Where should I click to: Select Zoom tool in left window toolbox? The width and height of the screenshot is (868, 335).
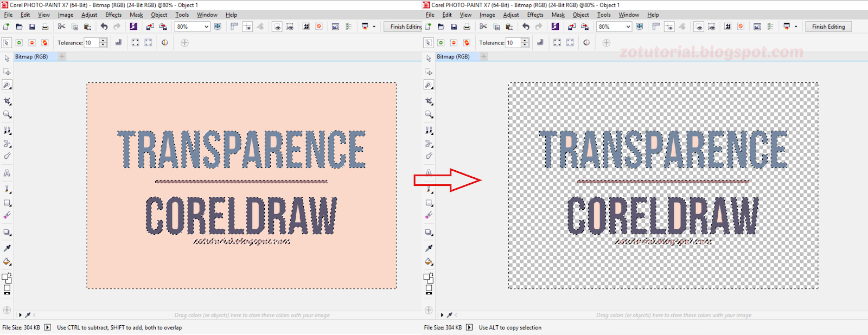coord(7,114)
